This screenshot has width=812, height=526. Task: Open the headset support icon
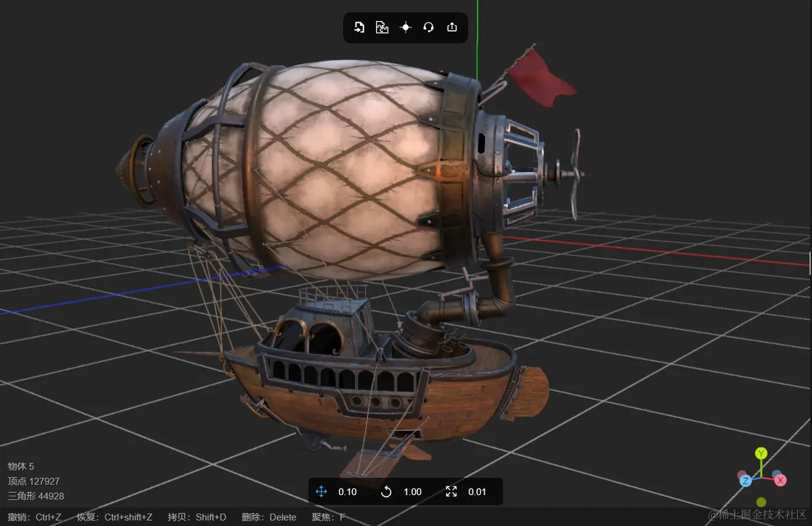click(429, 27)
